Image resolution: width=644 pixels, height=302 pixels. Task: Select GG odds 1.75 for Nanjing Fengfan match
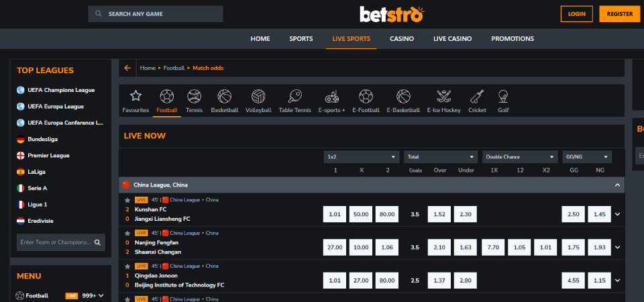574,248
